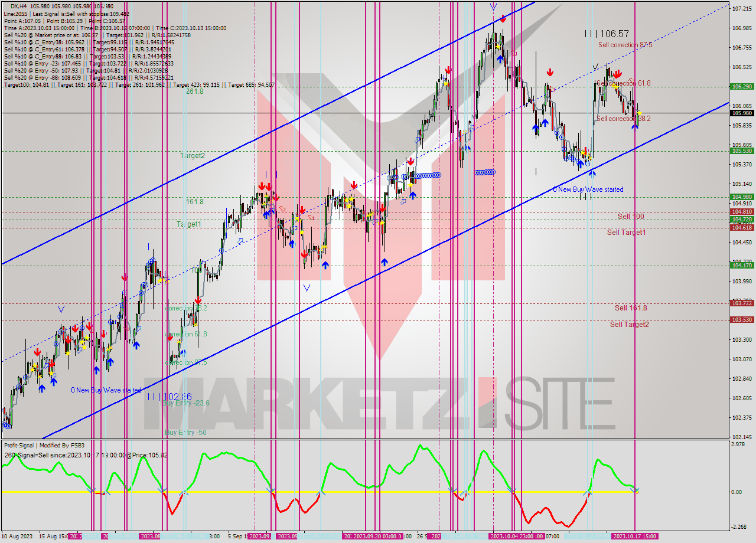Click the red 104.810 price tag

click(742, 211)
